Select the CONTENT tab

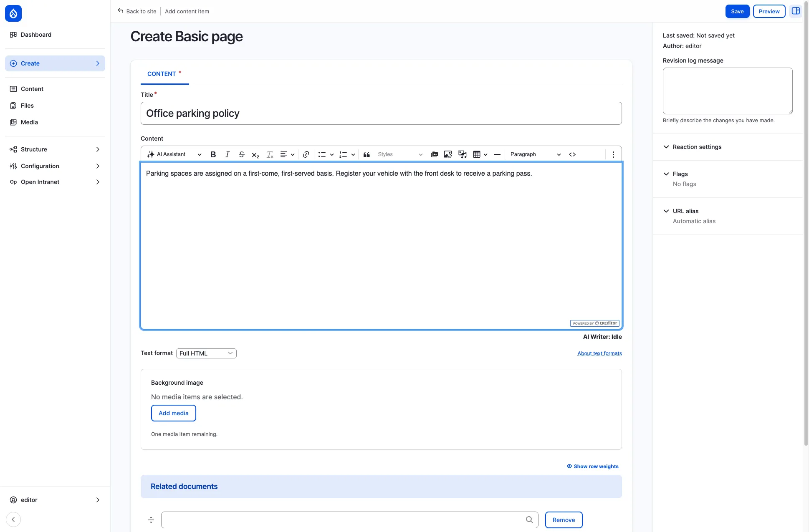click(x=164, y=74)
